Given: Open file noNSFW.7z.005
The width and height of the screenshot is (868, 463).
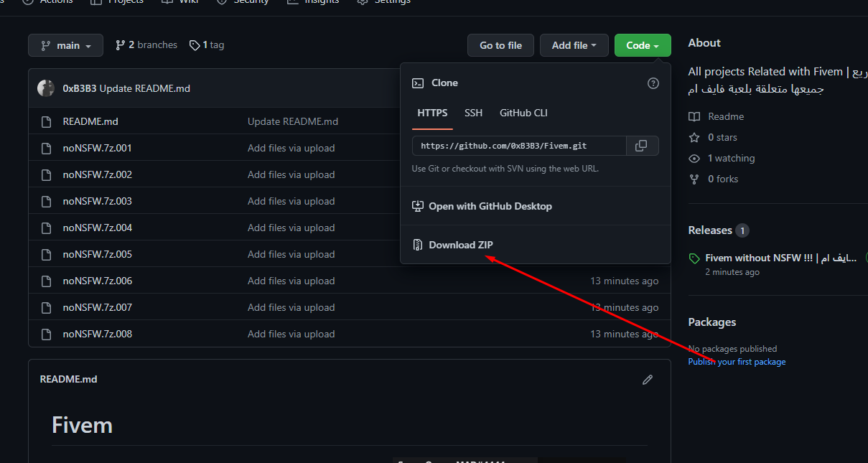Looking at the screenshot, I should (97, 254).
